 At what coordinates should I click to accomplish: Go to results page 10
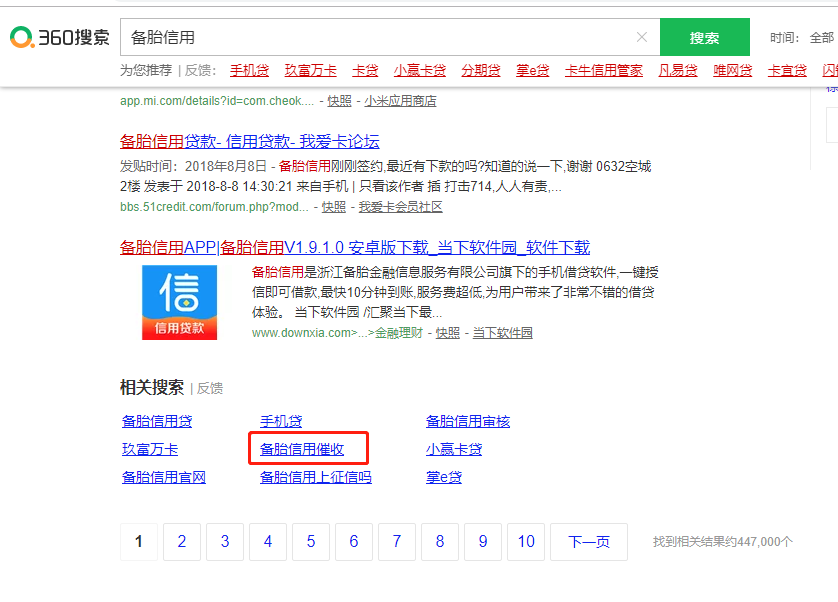coord(526,542)
